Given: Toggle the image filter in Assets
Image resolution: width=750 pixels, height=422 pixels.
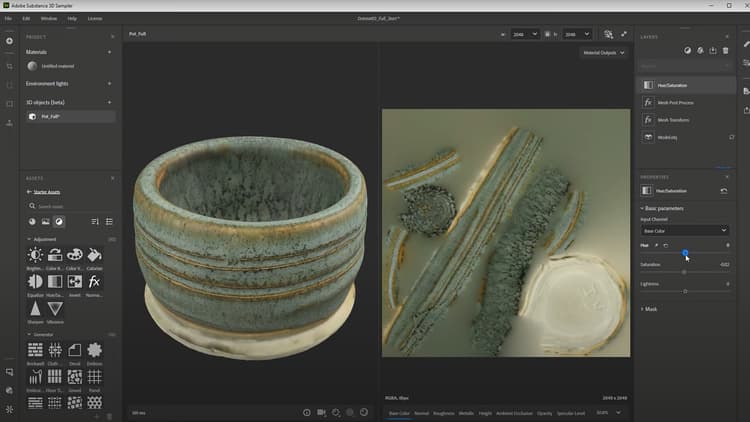Looking at the screenshot, I should [x=45, y=221].
